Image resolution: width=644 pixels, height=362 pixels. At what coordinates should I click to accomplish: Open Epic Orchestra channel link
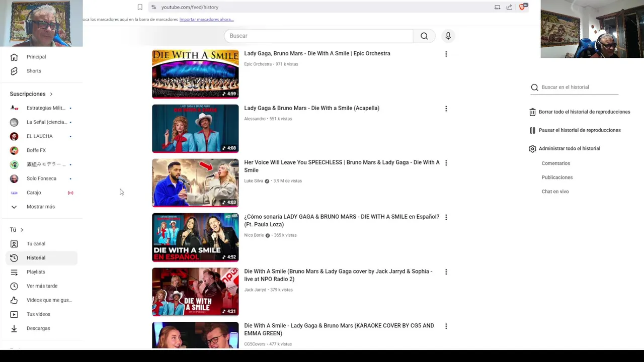click(258, 64)
